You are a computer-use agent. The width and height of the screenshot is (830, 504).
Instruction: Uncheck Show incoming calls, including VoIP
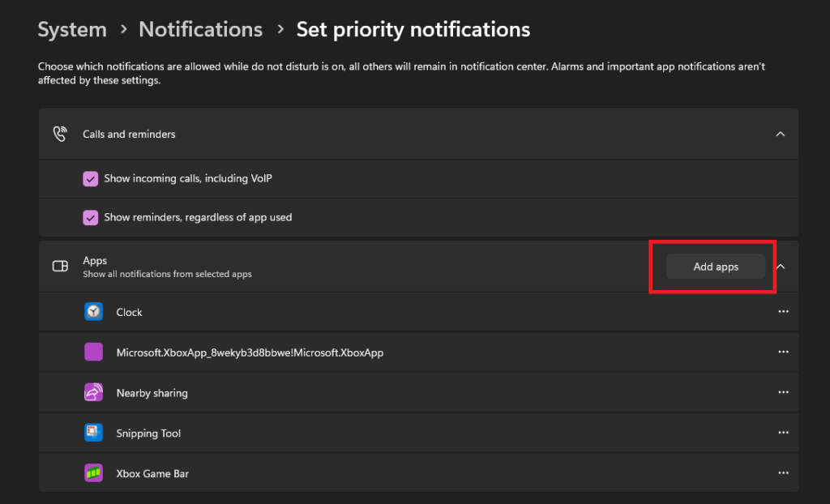tap(91, 178)
